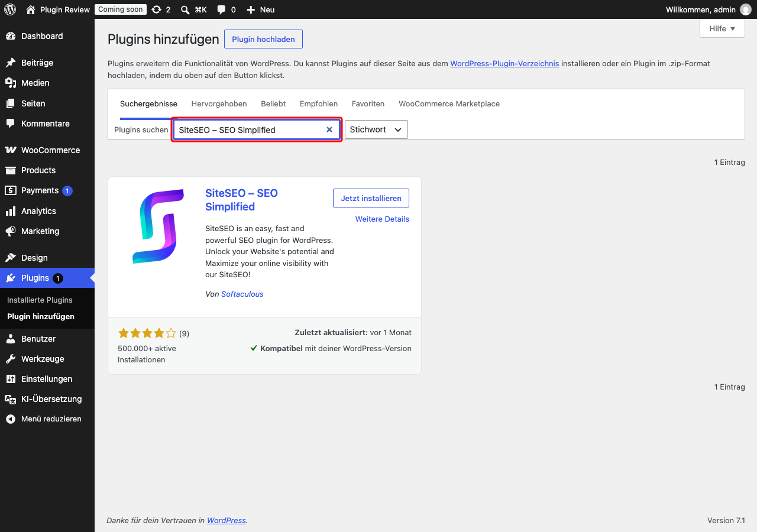Click the WordPress logo icon
This screenshot has height=532, width=757.
click(10, 9)
